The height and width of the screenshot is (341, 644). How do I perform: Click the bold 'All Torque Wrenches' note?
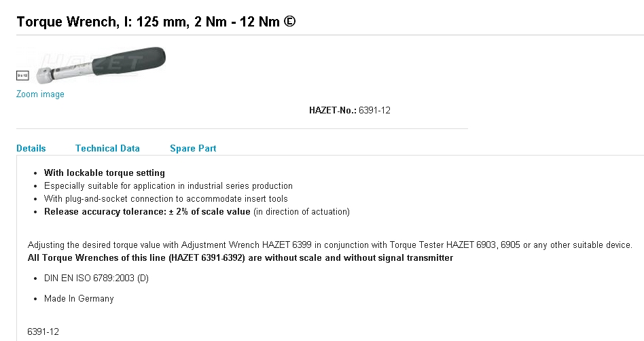(240, 258)
